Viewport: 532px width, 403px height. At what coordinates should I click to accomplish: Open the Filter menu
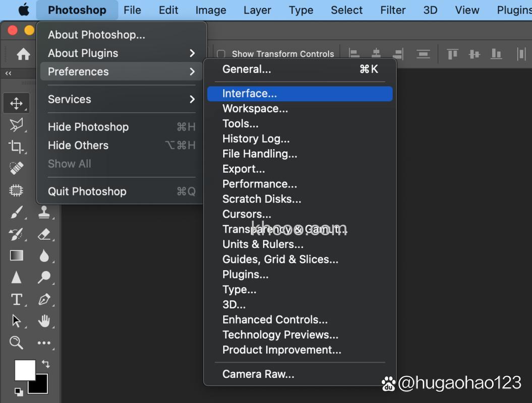(x=392, y=10)
